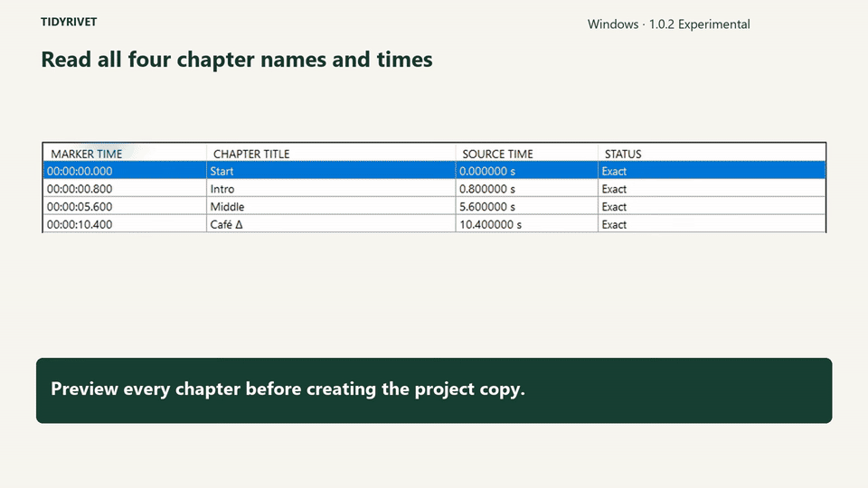Select the Middle chapter title cell
The image size is (868, 488).
point(331,206)
